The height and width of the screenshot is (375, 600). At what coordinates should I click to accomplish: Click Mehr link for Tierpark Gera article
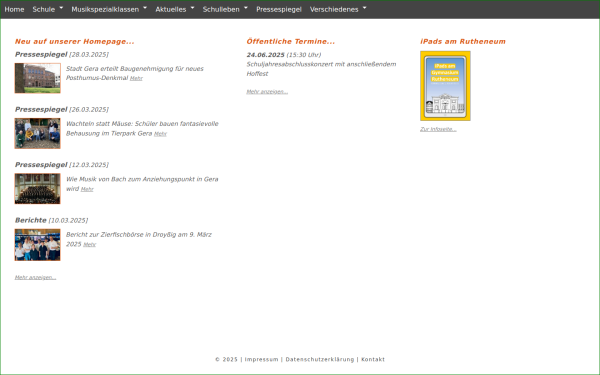coord(160,134)
